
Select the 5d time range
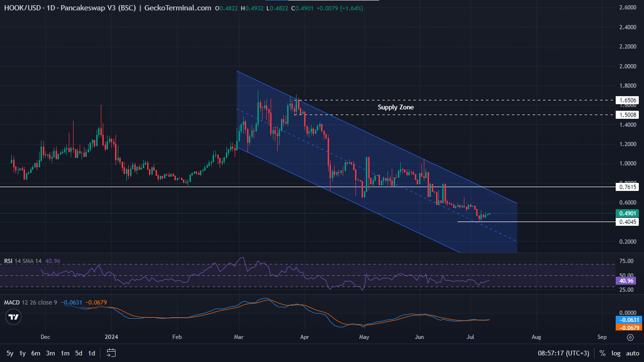point(79,353)
